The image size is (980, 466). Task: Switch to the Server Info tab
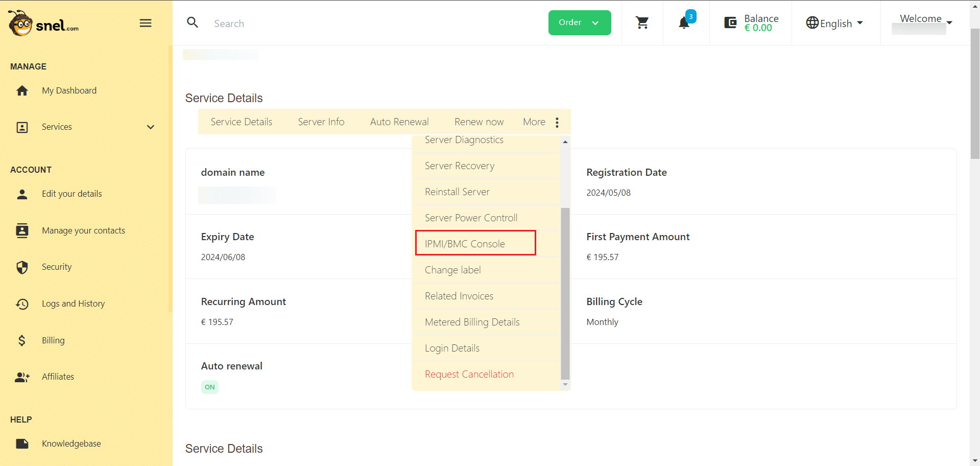click(321, 122)
